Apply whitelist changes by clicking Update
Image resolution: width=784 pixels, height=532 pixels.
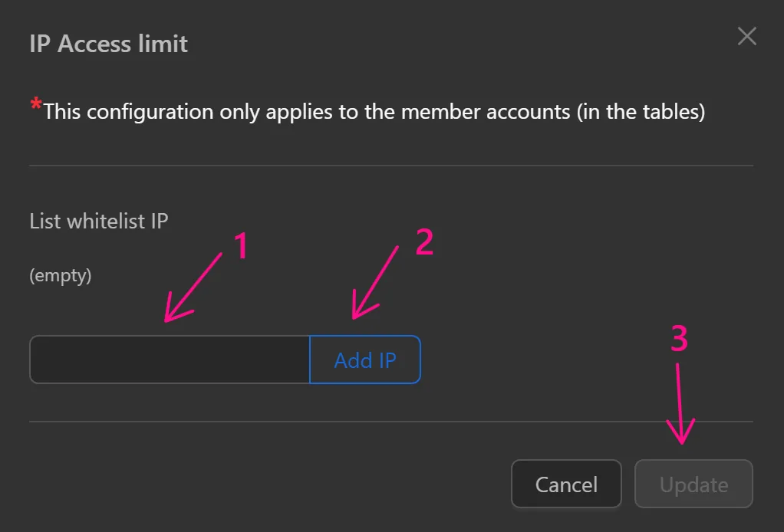[693, 484]
